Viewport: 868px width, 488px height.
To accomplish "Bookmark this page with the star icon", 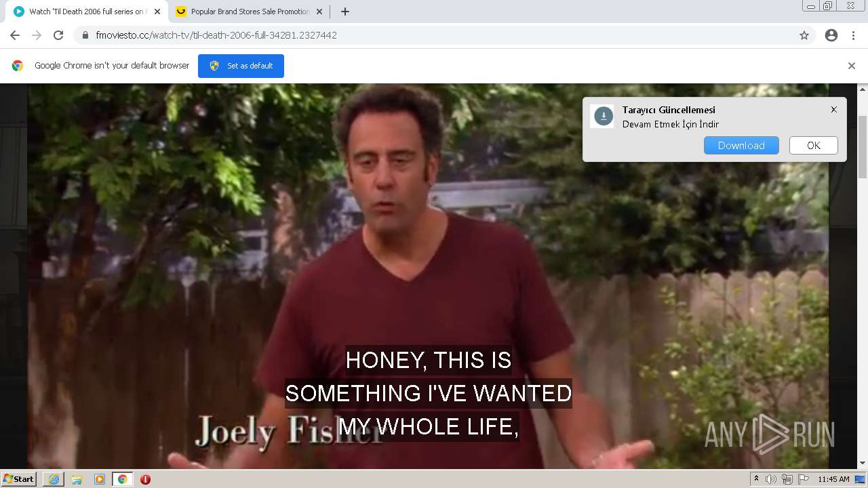I will (x=804, y=35).
